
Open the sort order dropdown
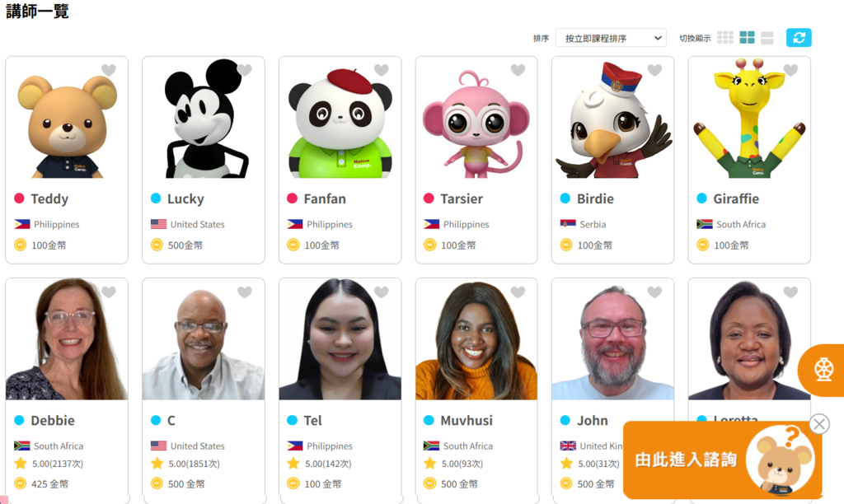coord(611,38)
